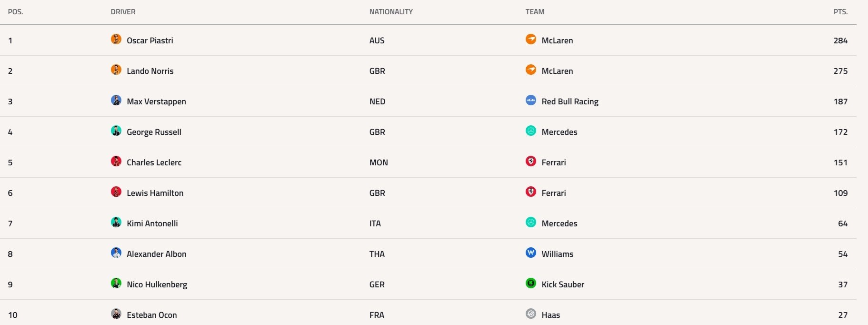868x325 pixels.
Task: Click the Ferrari logo in Charles Leclerc's row
Action: [x=531, y=161]
